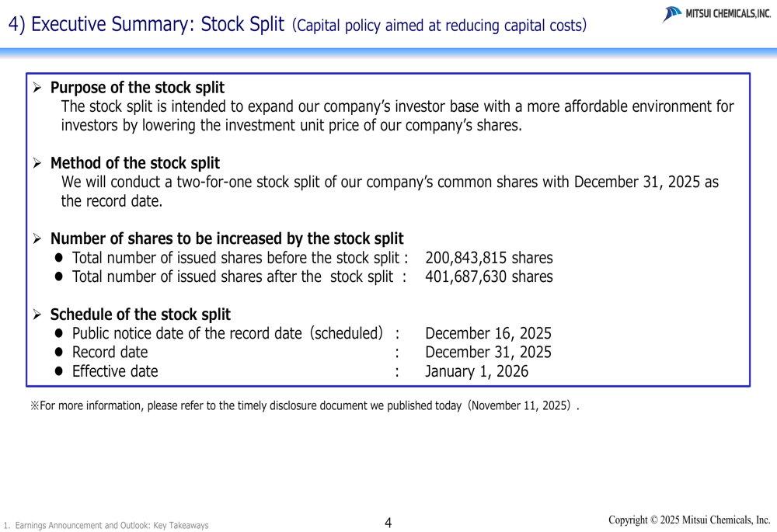This screenshot has width=777, height=532.
Task: Click the Mitsui Chemicals logo
Action: pyautogui.click(x=716, y=14)
